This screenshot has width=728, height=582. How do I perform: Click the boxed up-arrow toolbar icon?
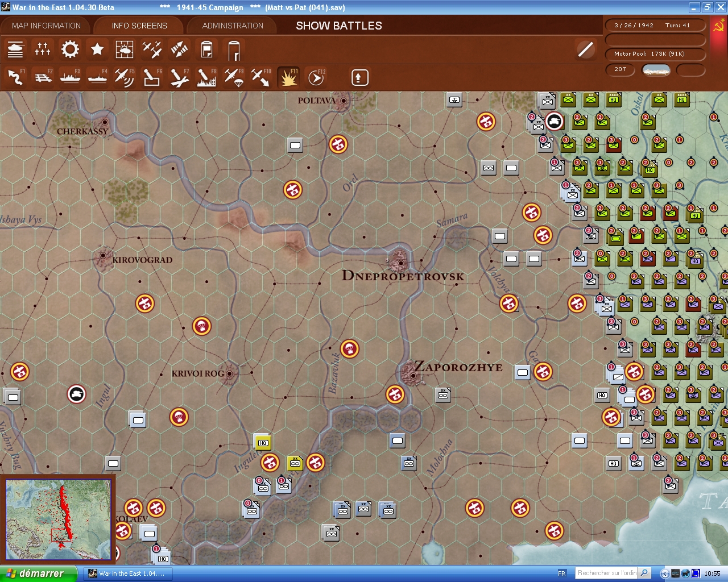tap(359, 77)
